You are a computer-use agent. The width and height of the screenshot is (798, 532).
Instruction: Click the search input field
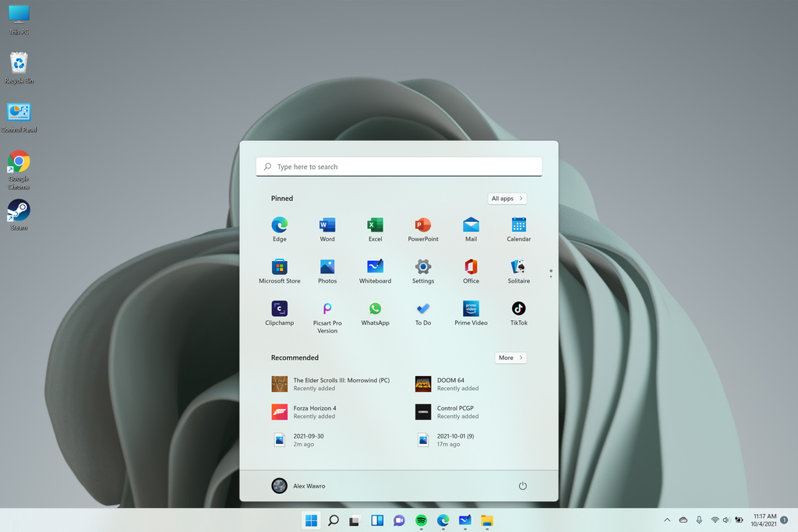click(x=398, y=166)
